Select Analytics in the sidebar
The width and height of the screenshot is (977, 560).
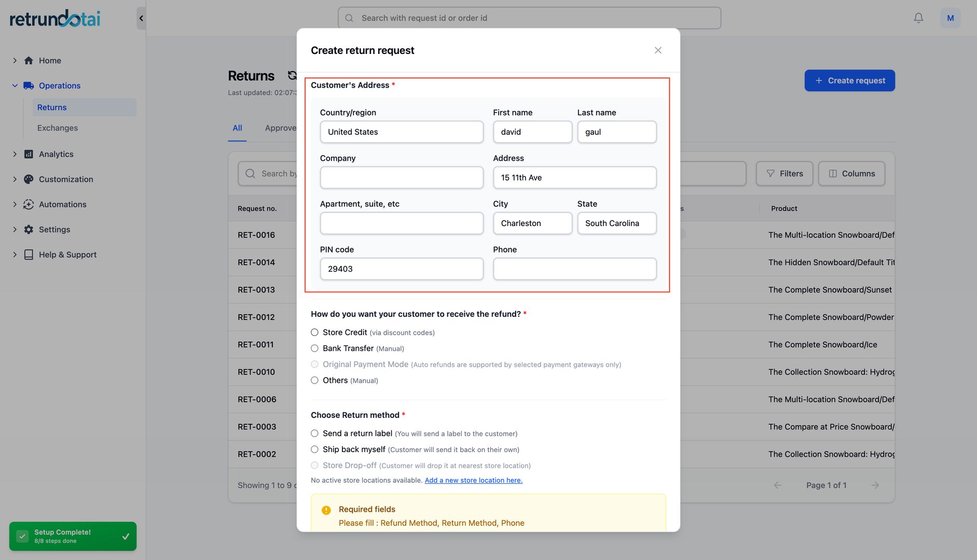tap(56, 154)
